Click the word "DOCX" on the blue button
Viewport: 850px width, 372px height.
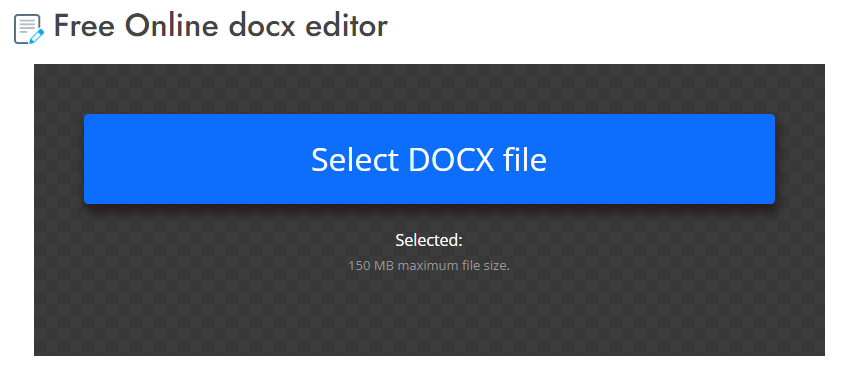pos(451,159)
